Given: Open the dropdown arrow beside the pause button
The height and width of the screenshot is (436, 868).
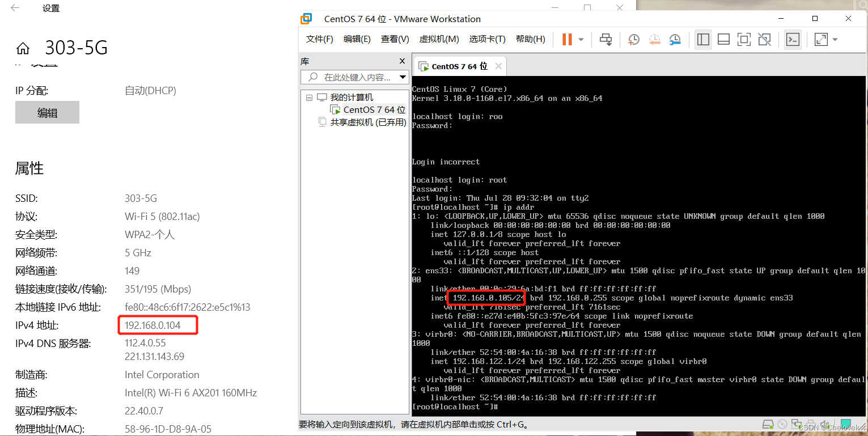Looking at the screenshot, I should coord(581,40).
